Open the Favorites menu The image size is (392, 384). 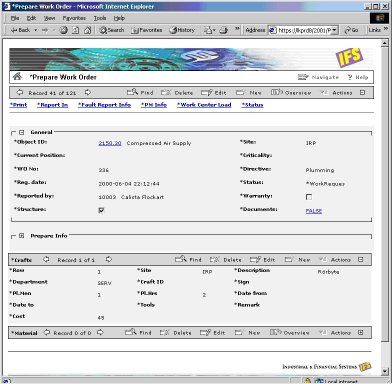click(x=74, y=18)
